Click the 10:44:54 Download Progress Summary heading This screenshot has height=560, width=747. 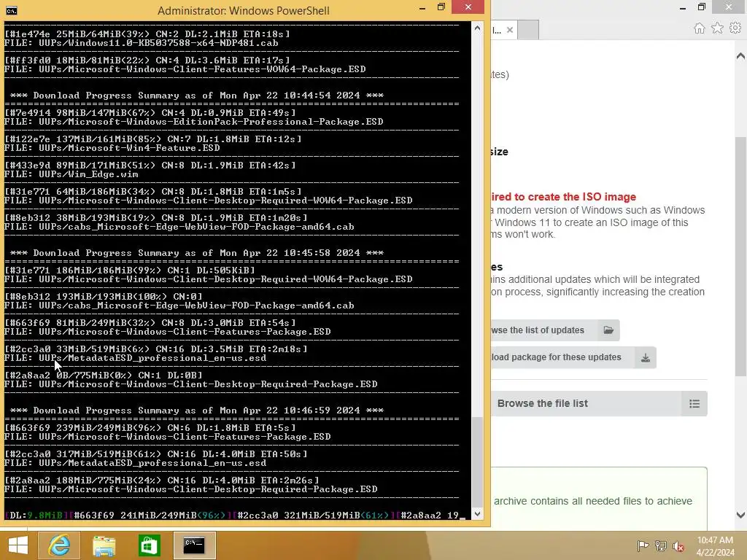click(x=197, y=96)
